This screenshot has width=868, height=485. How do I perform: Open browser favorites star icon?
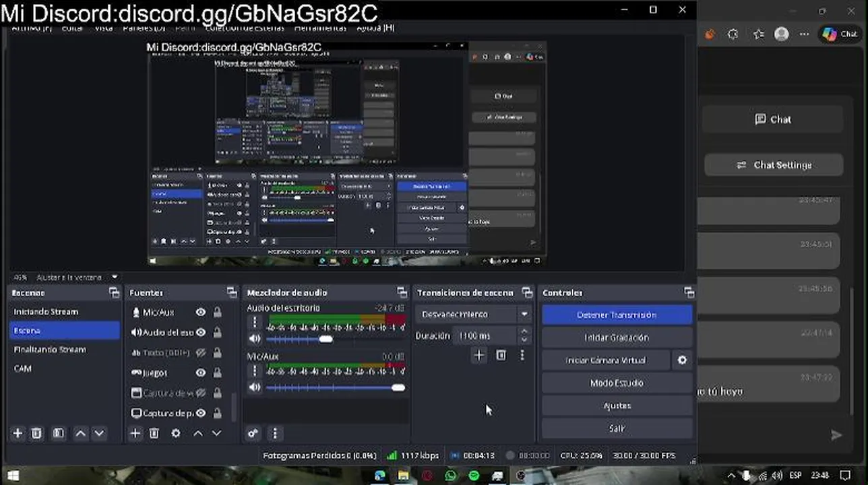point(759,34)
